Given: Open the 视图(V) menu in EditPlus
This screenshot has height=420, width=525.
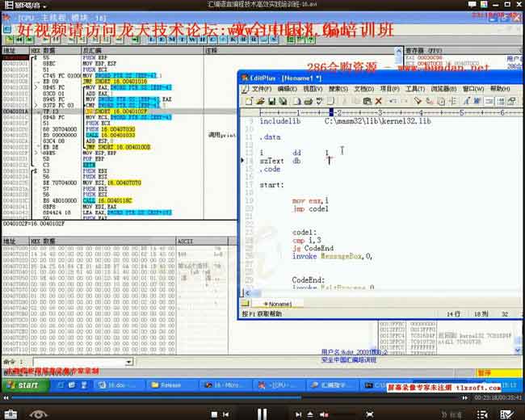Looking at the screenshot, I should (x=313, y=89).
